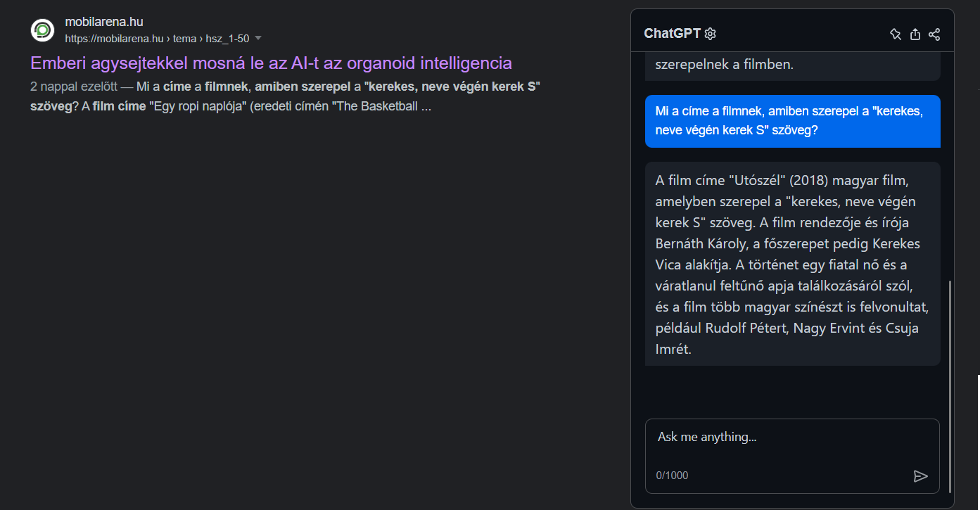
Task: Click the export upload-arrow icon
Action: point(915,34)
